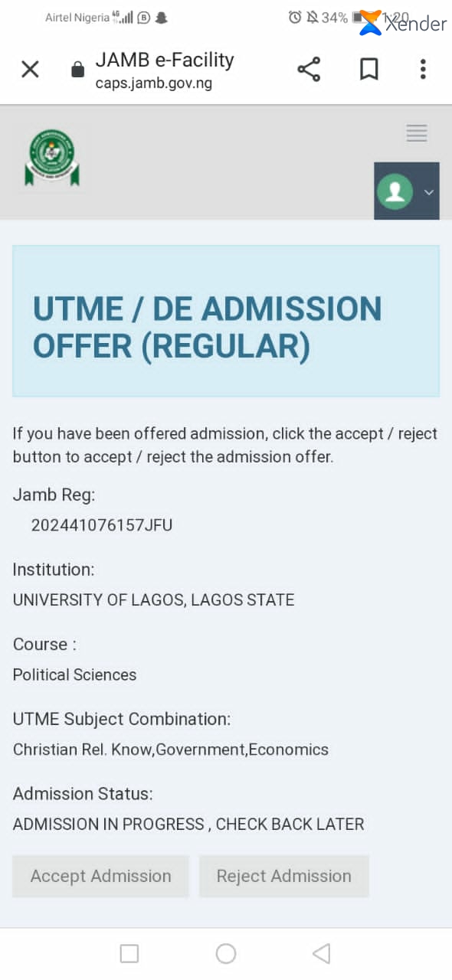452x980 pixels.
Task: Click the Reject Admission button
Action: (x=284, y=876)
